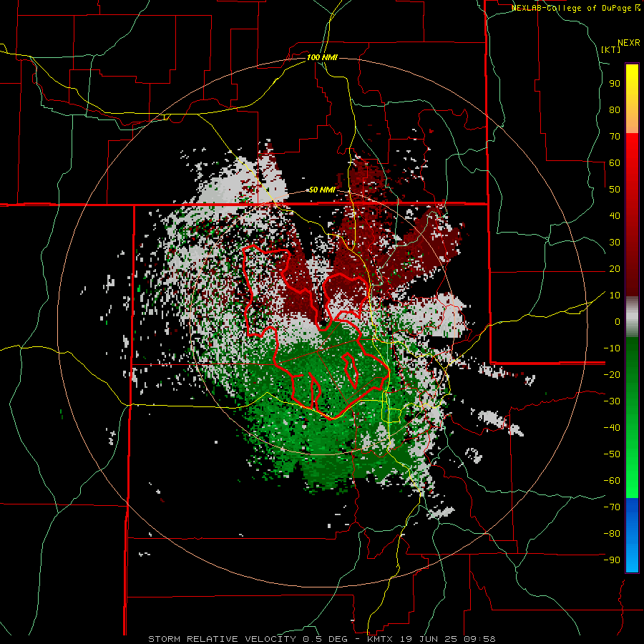Select the 60 value on velocity scale
Image resolution: width=644 pixels, height=644 pixels.
[615, 163]
